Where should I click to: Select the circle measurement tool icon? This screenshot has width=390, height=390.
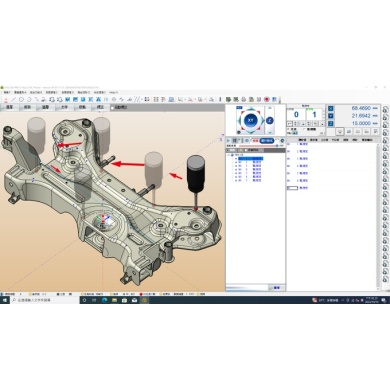(x=21, y=99)
